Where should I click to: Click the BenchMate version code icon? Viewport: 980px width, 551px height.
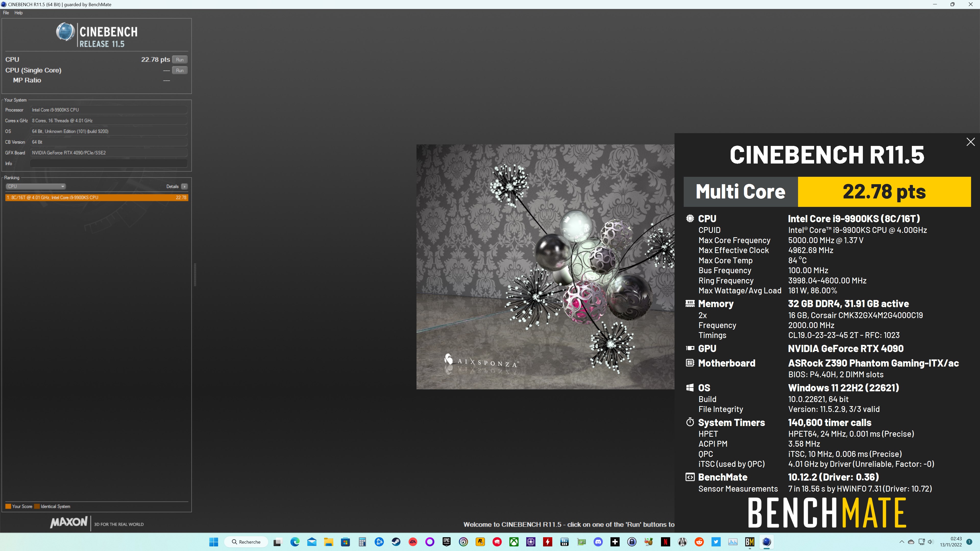pyautogui.click(x=690, y=477)
